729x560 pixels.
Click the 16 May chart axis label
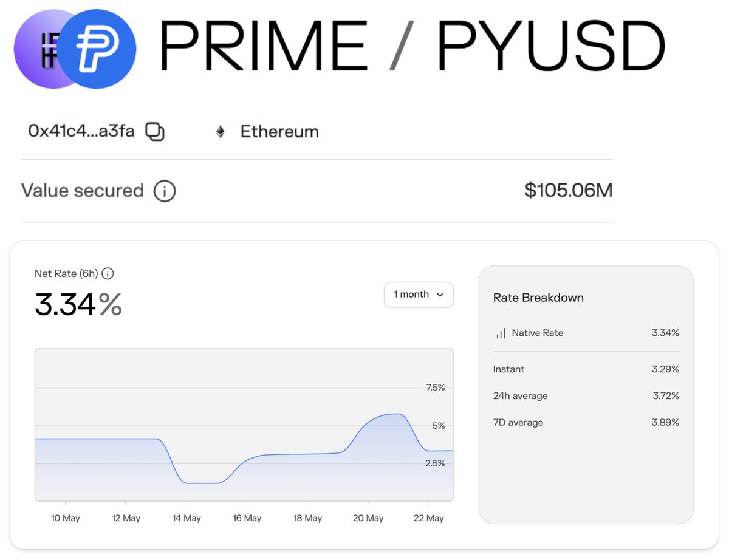(247, 518)
